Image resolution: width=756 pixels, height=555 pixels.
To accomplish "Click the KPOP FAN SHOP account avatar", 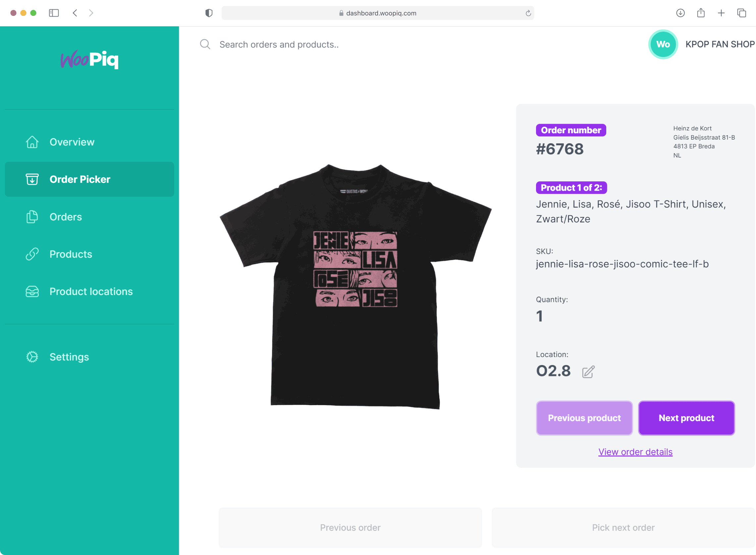I will (662, 44).
